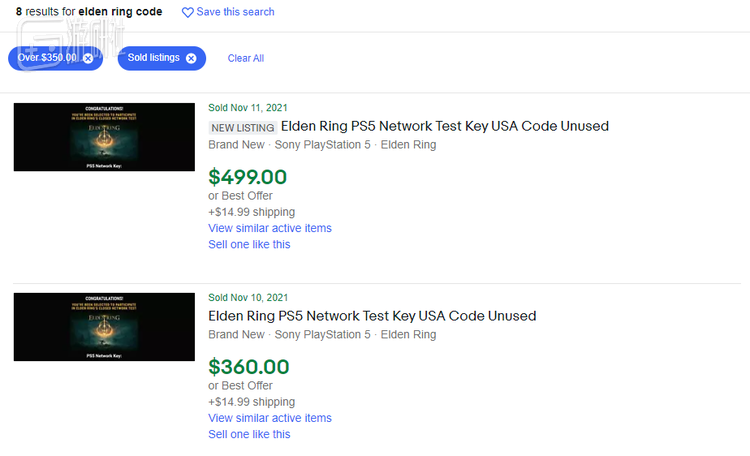Image resolution: width=750 pixels, height=456 pixels.
Task: Click Sell one like this under $499.00 listing
Action: [249, 244]
